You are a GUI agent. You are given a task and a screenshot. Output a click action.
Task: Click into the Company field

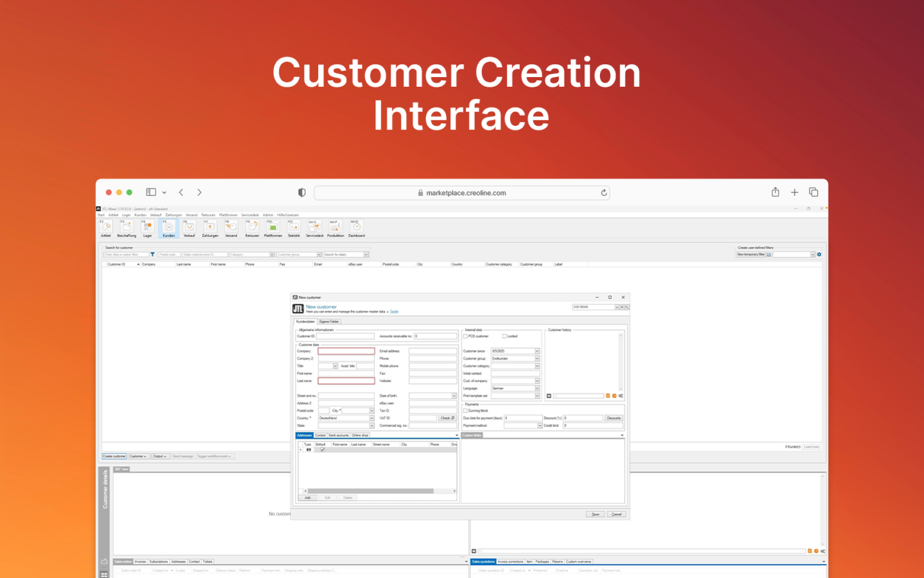pos(346,351)
